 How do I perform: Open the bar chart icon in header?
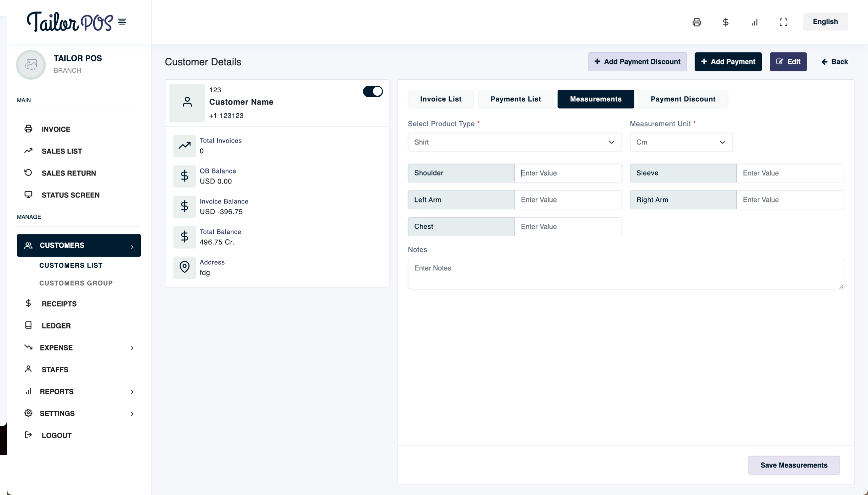(x=754, y=22)
